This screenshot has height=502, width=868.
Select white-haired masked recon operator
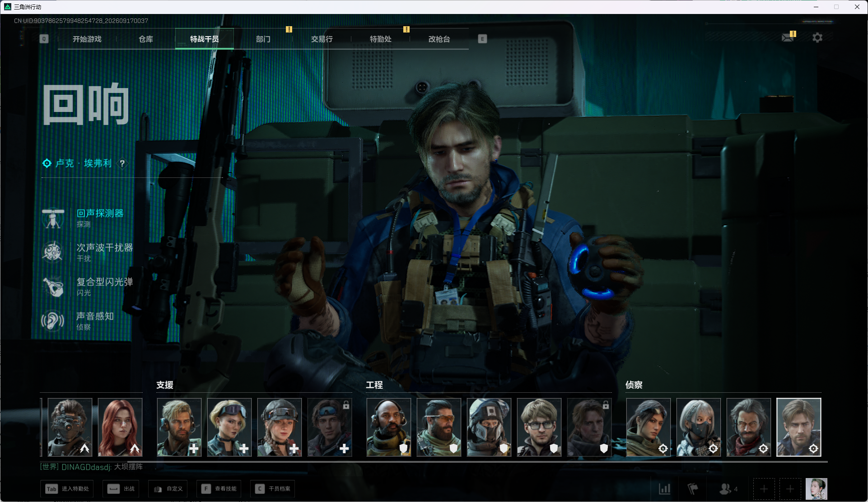click(699, 427)
